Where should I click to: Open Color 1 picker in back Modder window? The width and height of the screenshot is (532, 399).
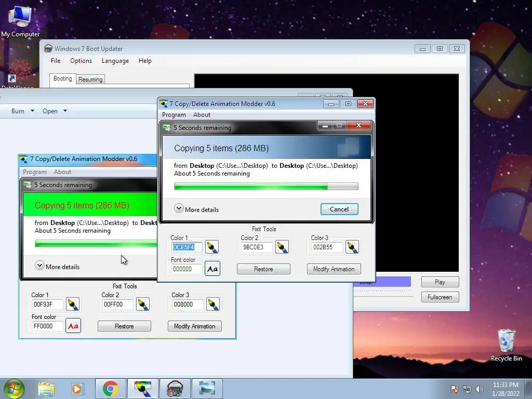pos(73,304)
